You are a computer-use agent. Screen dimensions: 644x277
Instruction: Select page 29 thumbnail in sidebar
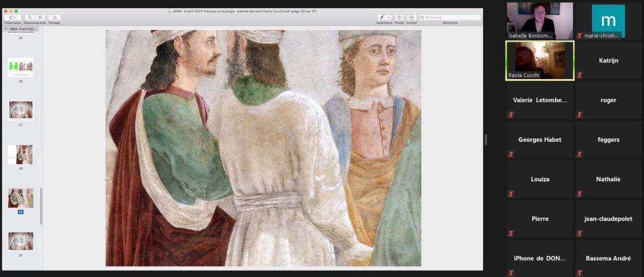tap(20, 198)
